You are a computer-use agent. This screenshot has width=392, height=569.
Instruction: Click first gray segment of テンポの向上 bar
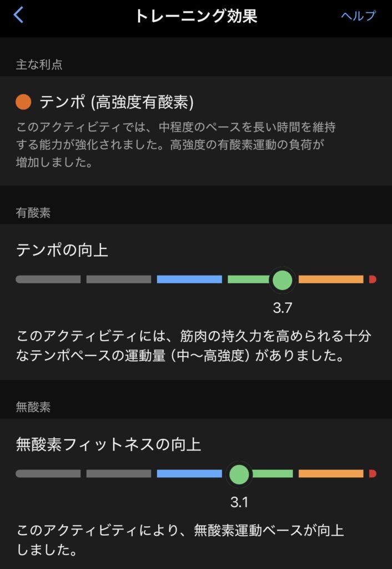[x=48, y=279]
